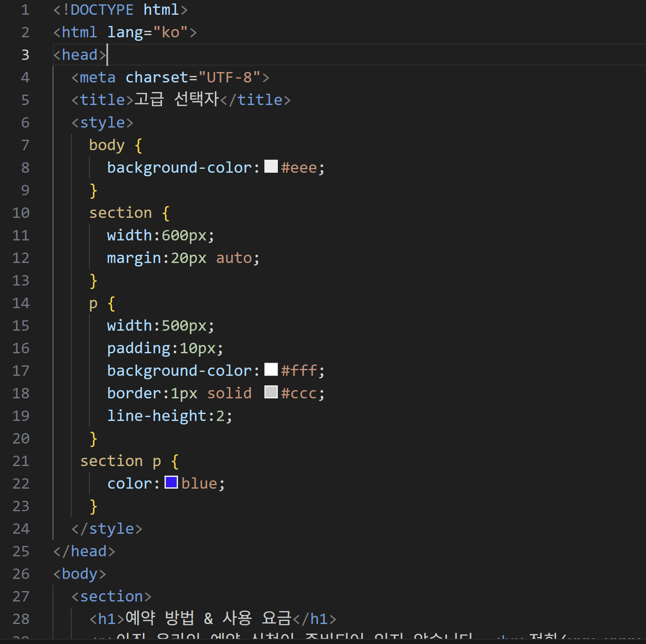
Task: Click the opening style tag
Action: coord(102,123)
